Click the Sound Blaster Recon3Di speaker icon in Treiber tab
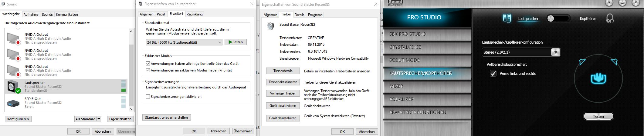644x136 pixels. point(270,26)
